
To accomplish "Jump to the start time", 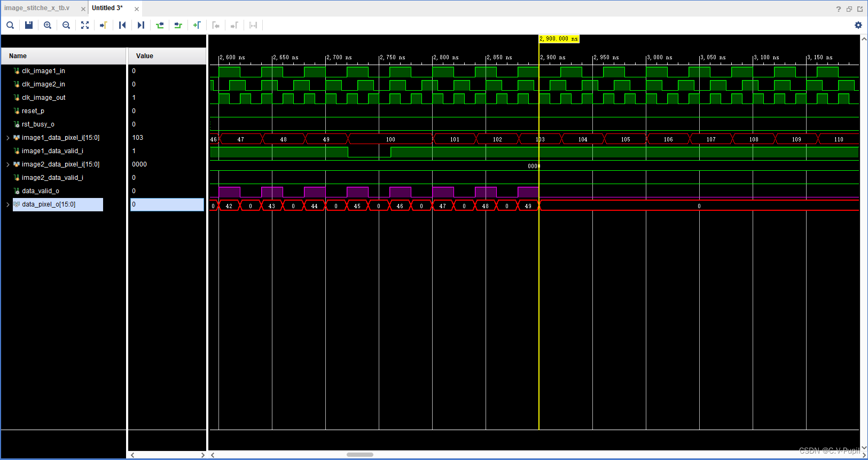I will (x=122, y=25).
